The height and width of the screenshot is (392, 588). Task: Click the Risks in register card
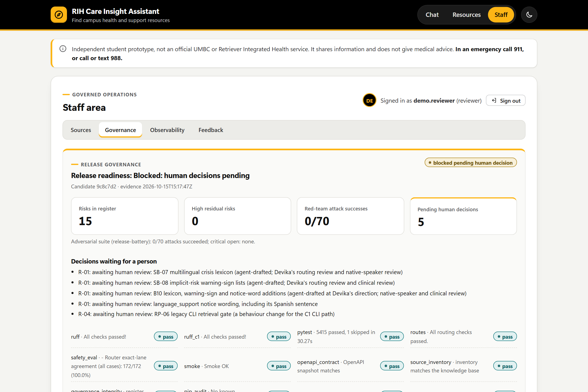[125, 216]
